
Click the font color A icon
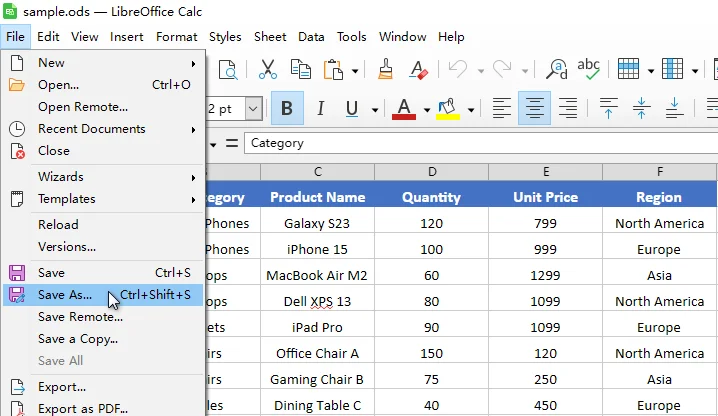[404, 109]
